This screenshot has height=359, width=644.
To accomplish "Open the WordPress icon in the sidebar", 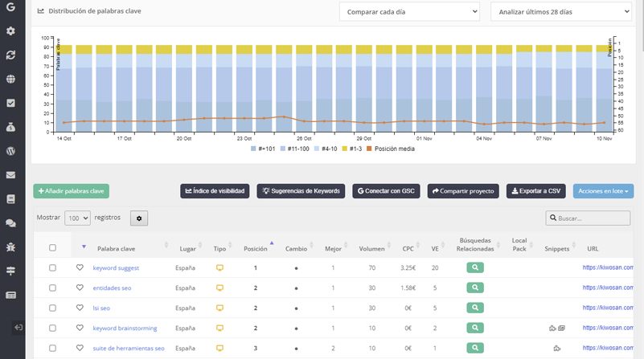I will point(10,151).
